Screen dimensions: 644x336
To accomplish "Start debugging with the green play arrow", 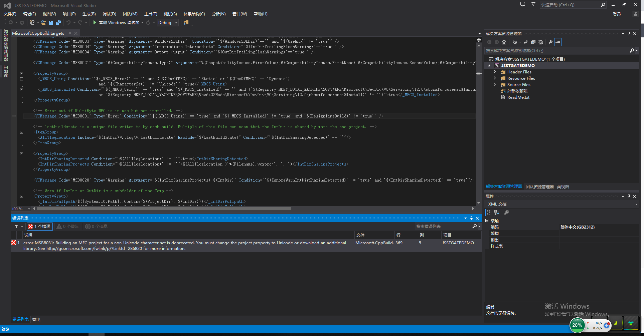I will [95, 22].
